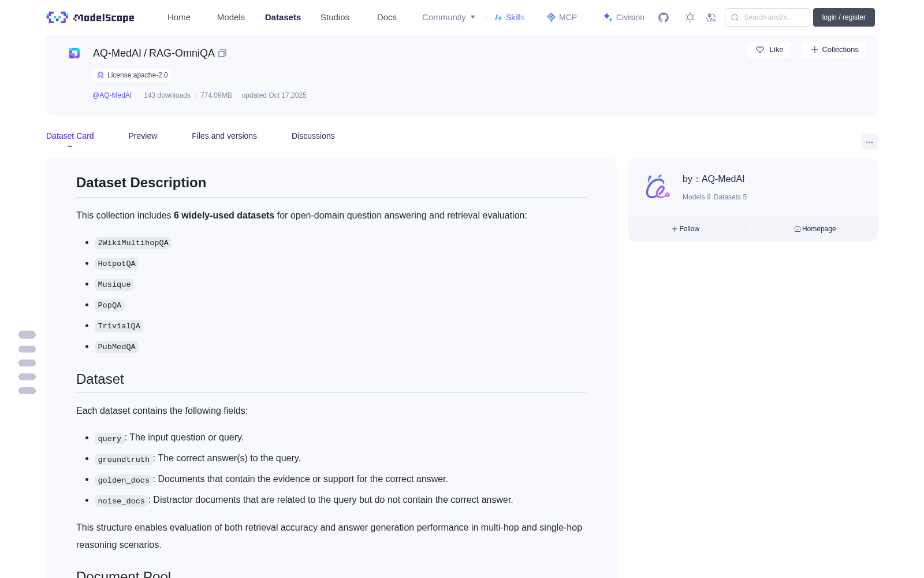Click the AQ-MedAI organization avatar
This screenshot has width=924, height=578.
coord(658,187)
